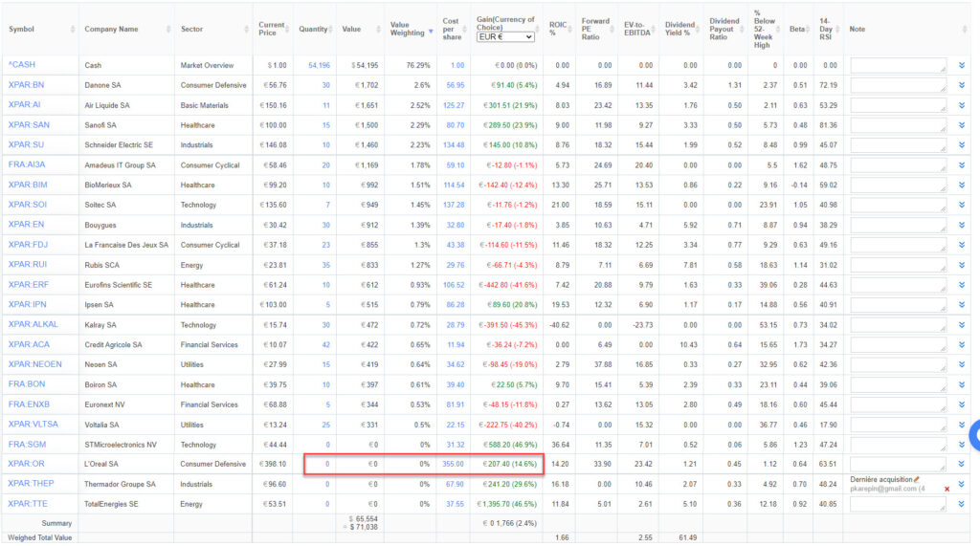Edit cash quantity 54,196 link
This screenshot has height=546, width=980.
[x=319, y=65]
